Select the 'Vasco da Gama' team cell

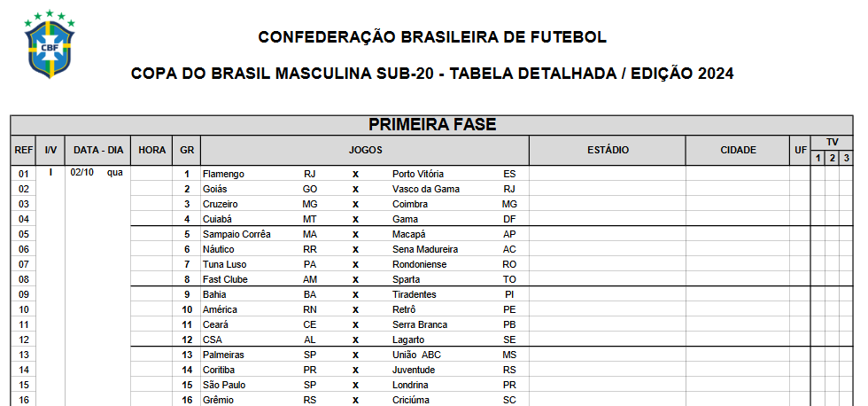[426, 189]
